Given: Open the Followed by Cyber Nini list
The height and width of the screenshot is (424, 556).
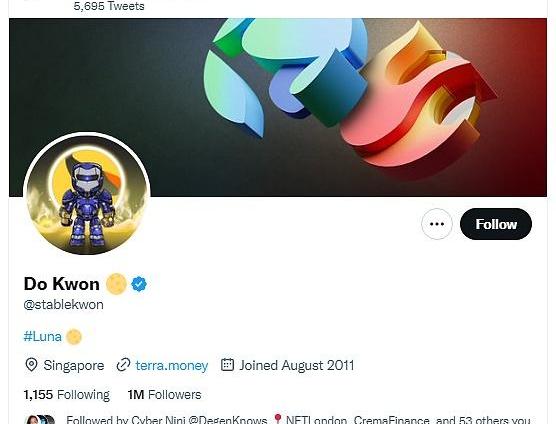Looking at the screenshot, I should click(x=298, y=420).
